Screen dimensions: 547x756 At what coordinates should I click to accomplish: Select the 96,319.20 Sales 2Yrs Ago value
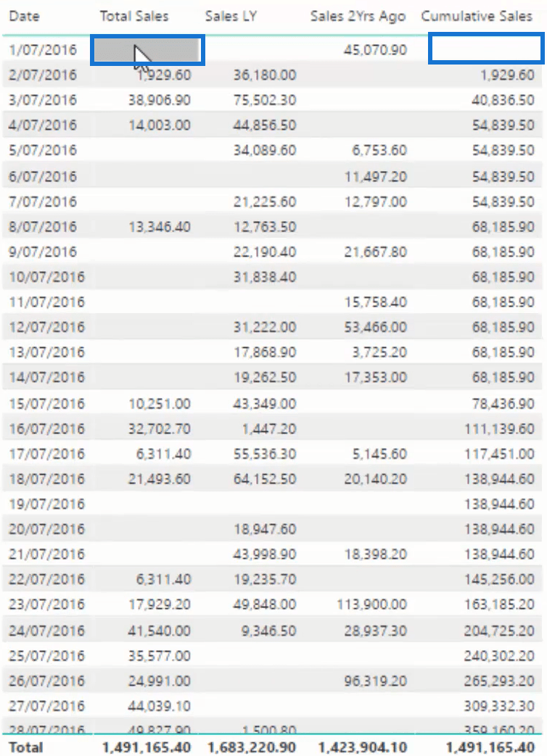(375, 681)
